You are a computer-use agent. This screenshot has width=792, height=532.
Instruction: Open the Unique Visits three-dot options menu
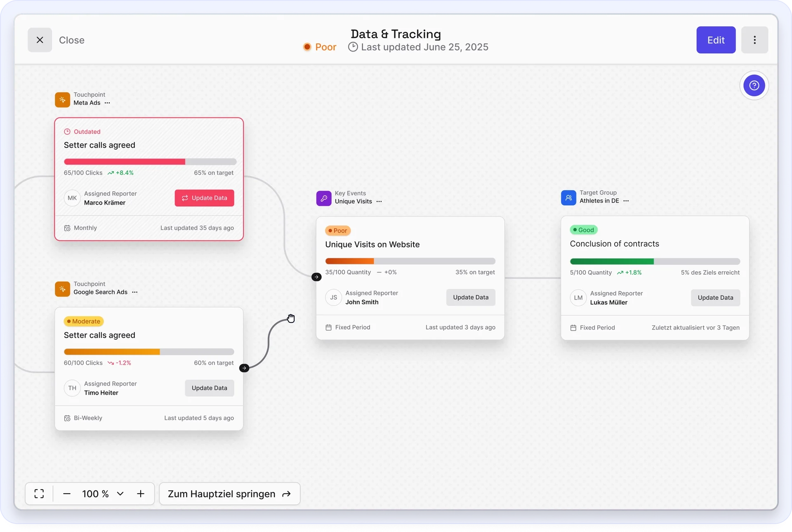pos(379,202)
